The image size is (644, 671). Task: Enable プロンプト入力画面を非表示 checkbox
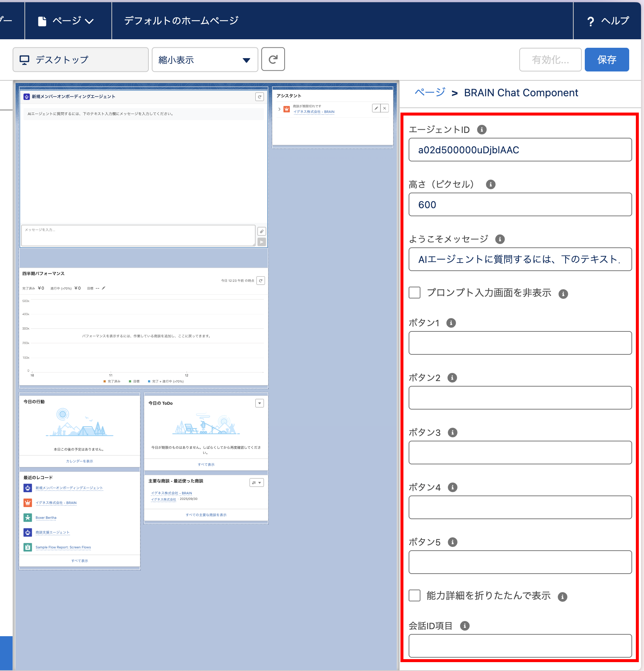415,293
